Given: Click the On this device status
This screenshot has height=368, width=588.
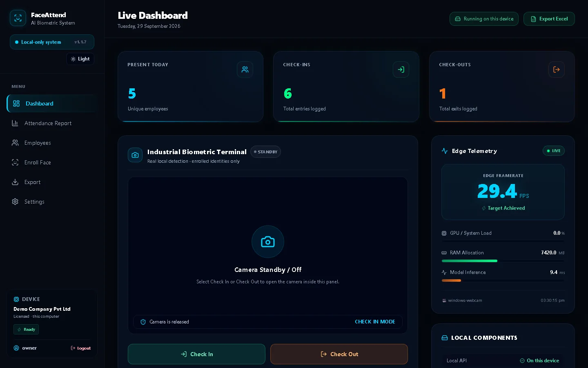Looking at the screenshot, I should (539, 361).
